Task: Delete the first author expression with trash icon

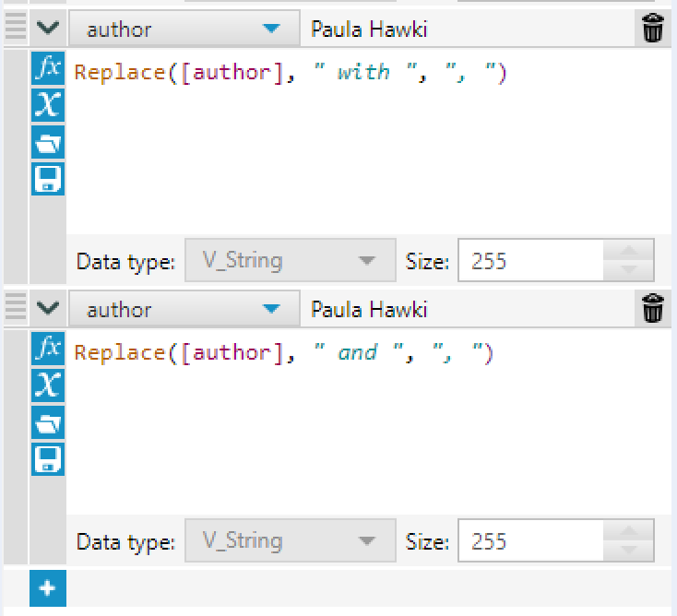Action: coord(653,30)
